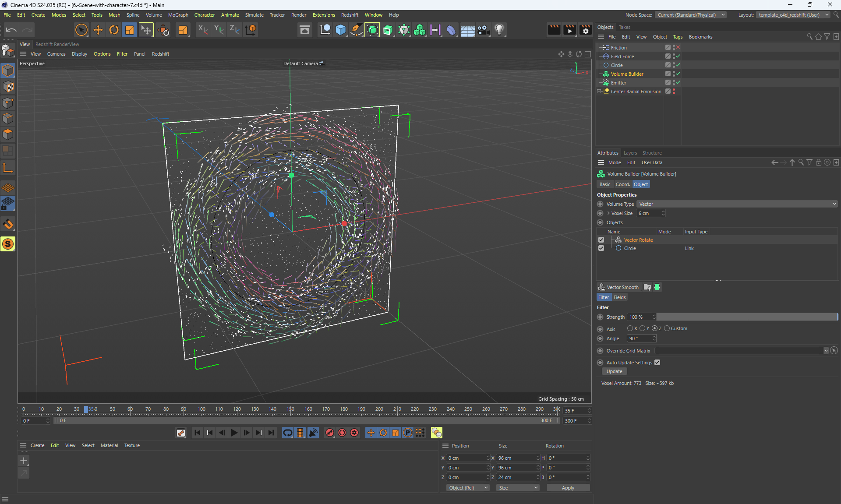The image size is (841, 504).
Task: Switch to the Coord. attributes tab
Action: pyautogui.click(x=622, y=184)
